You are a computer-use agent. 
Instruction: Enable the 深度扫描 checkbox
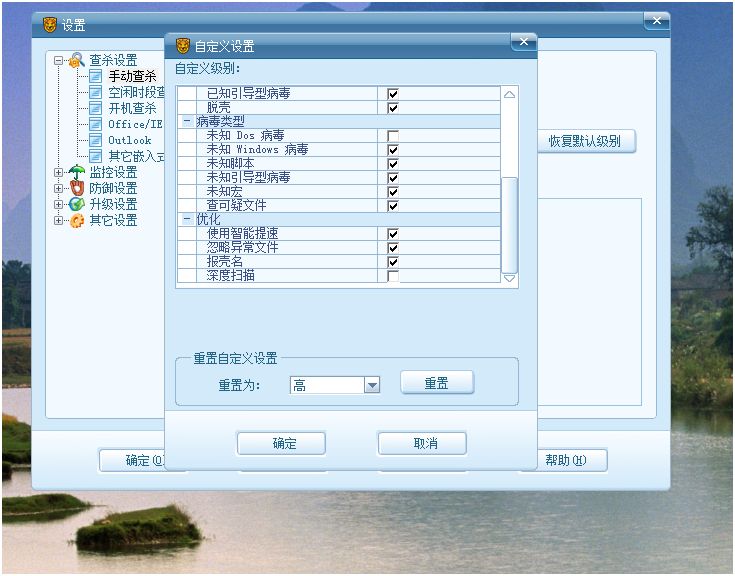pos(393,276)
